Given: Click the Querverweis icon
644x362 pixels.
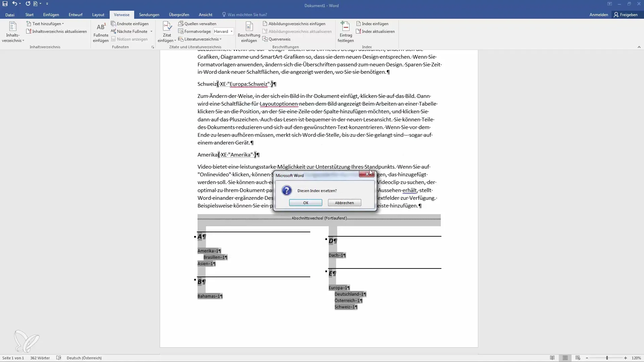Looking at the screenshot, I should [x=265, y=39].
